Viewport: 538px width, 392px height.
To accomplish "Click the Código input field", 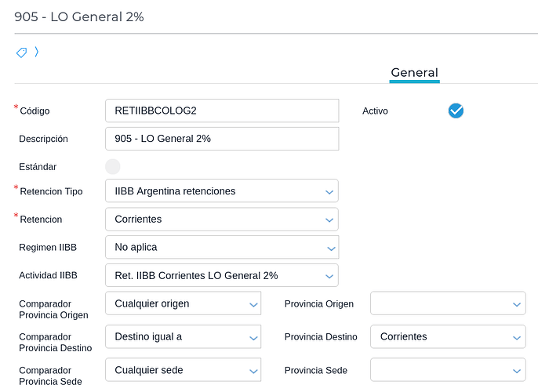I will click(221, 111).
